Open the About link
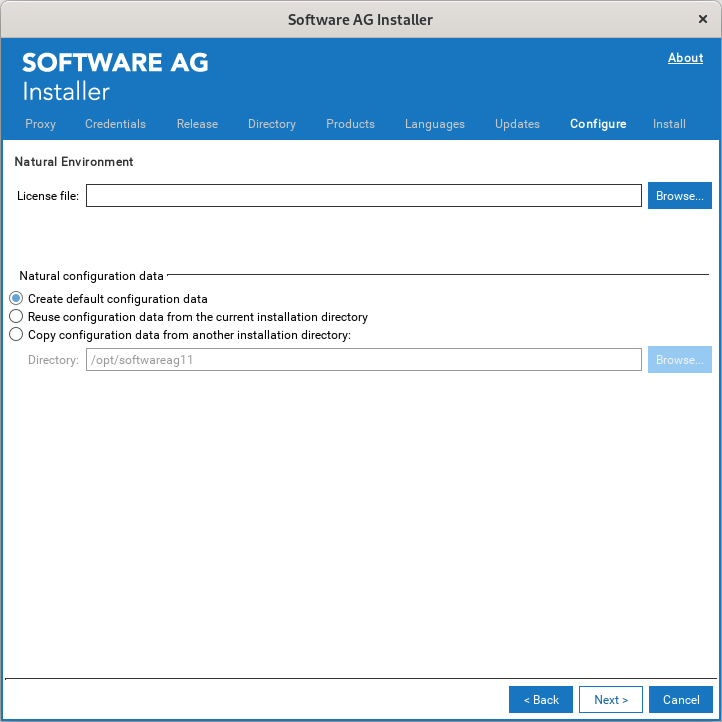Viewport: 722px width, 722px height. 685,58
